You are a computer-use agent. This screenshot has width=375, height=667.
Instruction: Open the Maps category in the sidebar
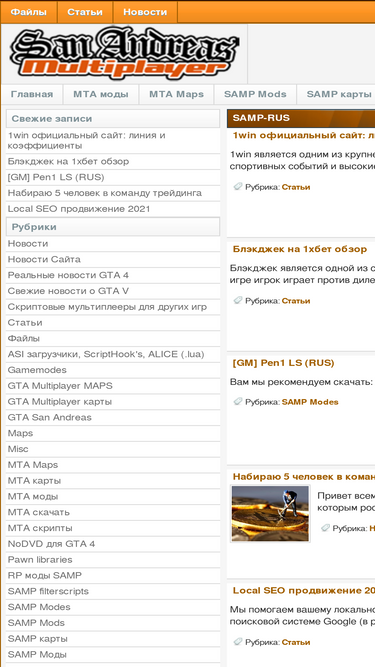[20, 433]
